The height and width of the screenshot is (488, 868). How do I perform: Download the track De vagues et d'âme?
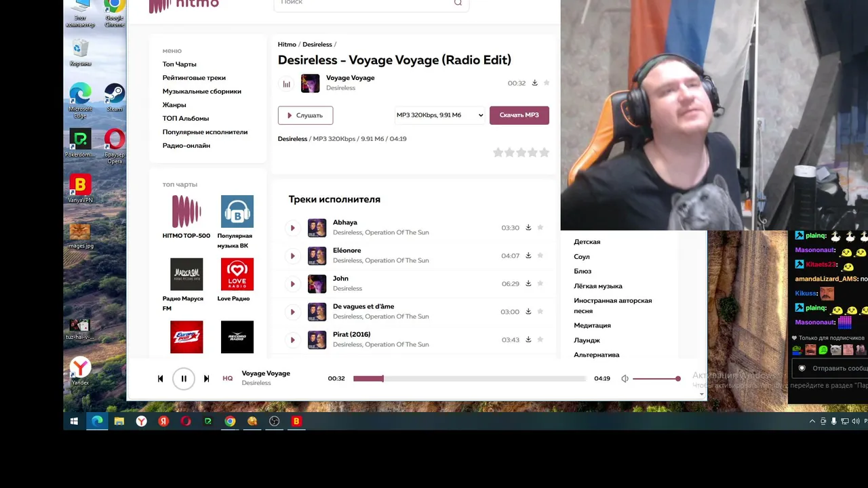528,311
